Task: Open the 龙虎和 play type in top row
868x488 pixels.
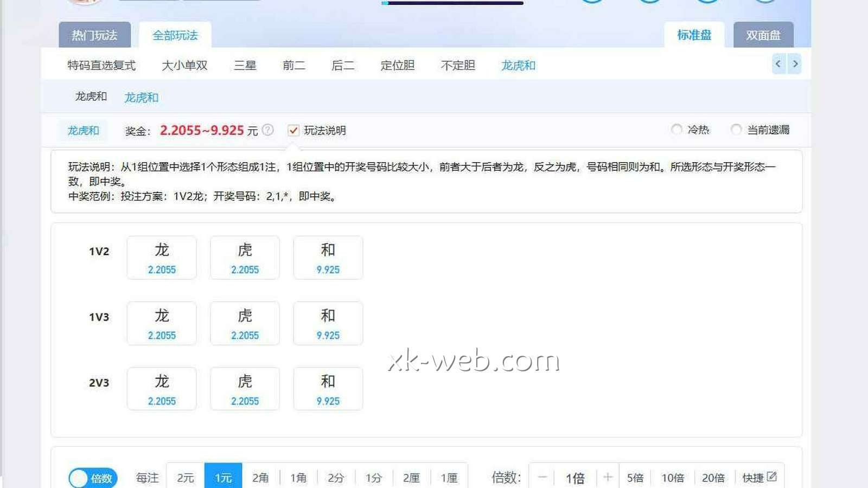Action: point(518,66)
